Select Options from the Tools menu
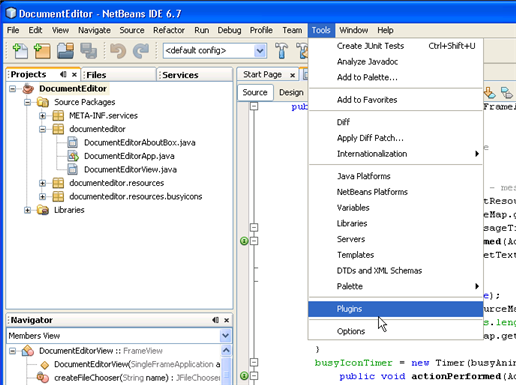 tap(396, 331)
